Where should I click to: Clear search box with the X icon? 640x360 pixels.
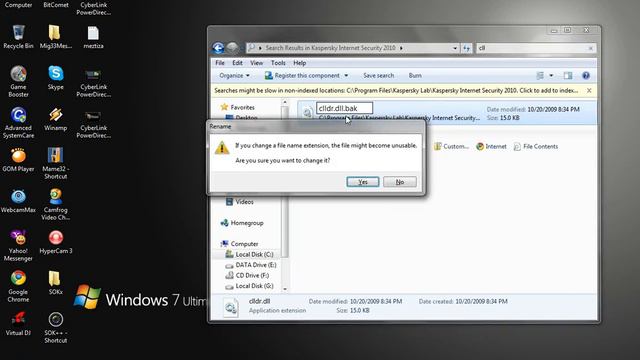tap(590, 48)
